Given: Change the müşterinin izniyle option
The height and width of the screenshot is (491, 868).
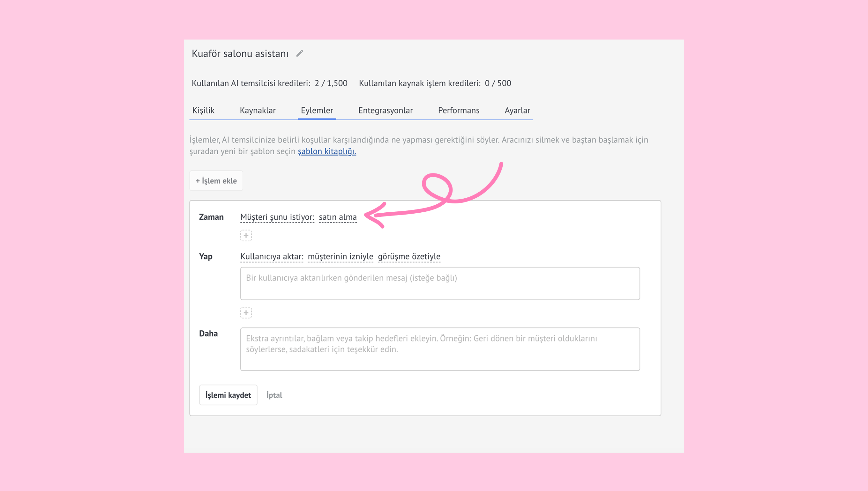Looking at the screenshot, I should [340, 257].
